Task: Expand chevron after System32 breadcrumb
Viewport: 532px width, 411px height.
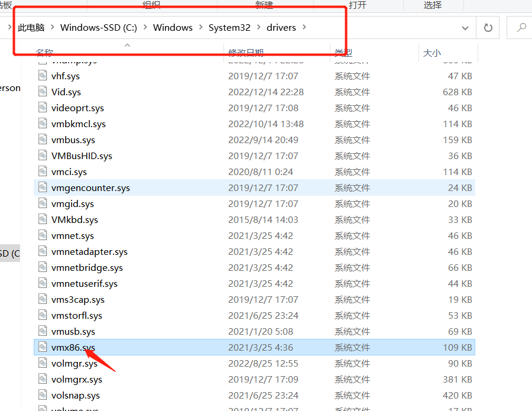Action: tap(258, 27)
